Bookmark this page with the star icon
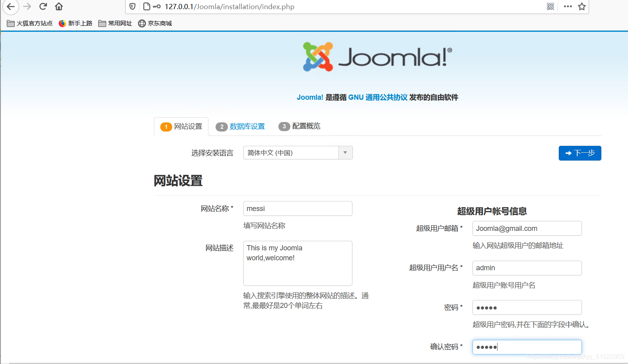628x364 pixels. tap(582, 6)
